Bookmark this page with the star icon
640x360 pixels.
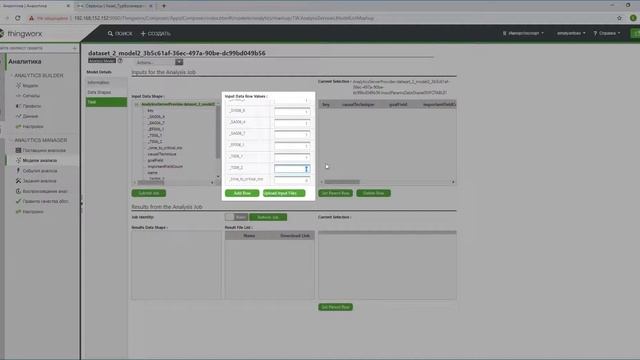(x=619, y=18)
